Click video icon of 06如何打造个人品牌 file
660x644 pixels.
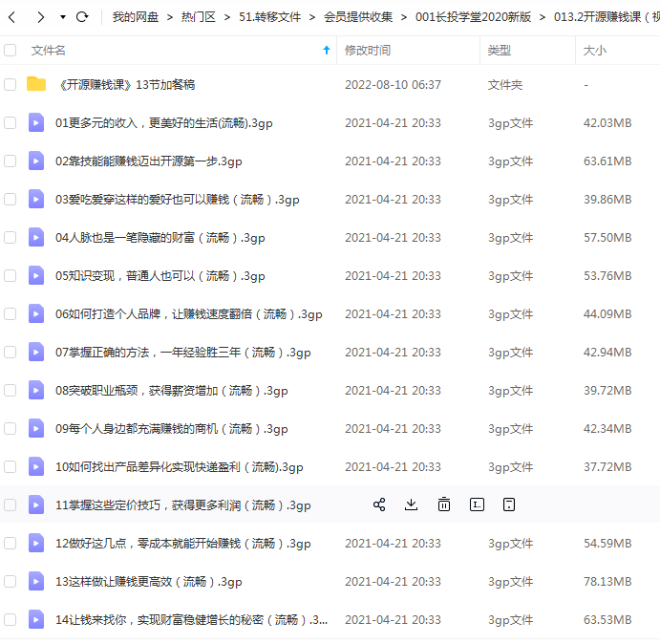point(36,313)
